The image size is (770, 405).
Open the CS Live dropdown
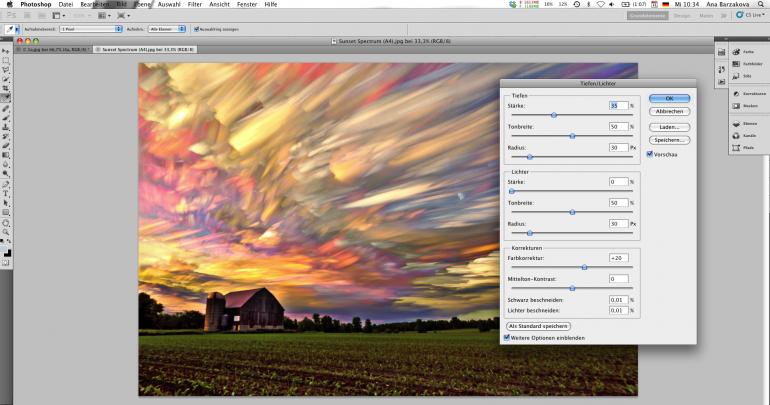coord(750,15)
